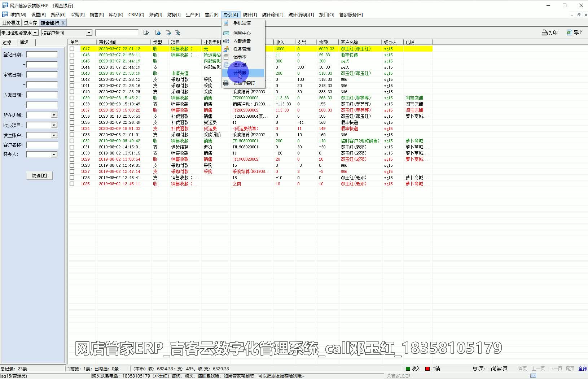The width and height of the screenshot is (588, 379).
Task: Click the 淘宝店铺 cell in row 1039
Action: coord(414,98)
